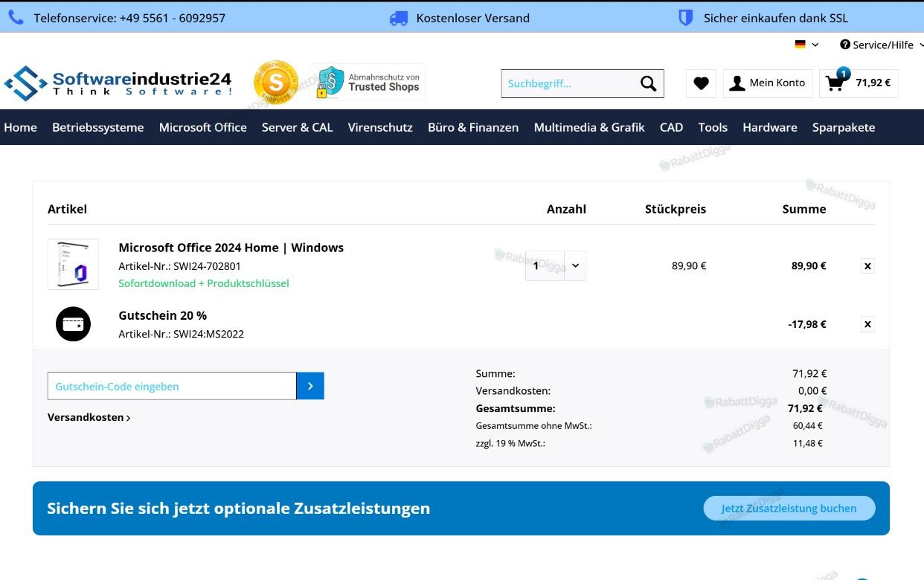Click the delivery truck icon

coord(399,19)
